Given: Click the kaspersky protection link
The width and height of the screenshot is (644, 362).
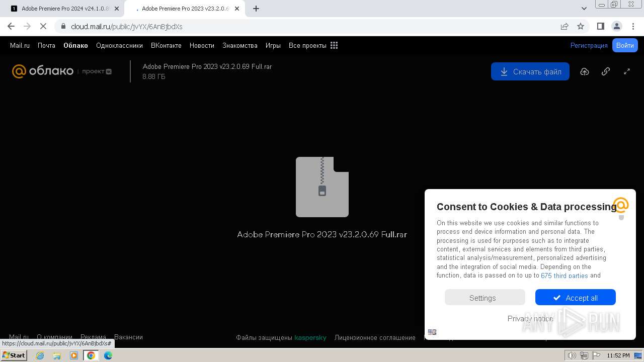Looking at the screenshot, I should [310, 337].
